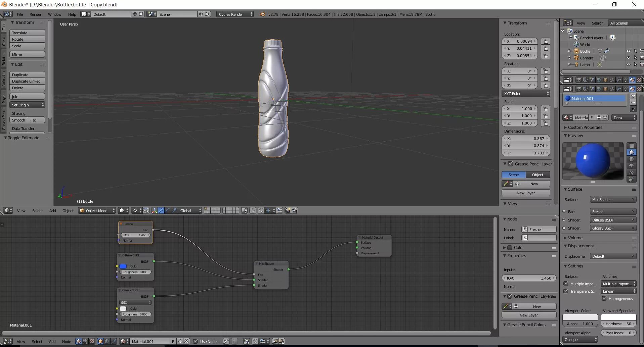Disable Transparent Shadows checkbox
The image size is (644, 347).
[566, 291]
